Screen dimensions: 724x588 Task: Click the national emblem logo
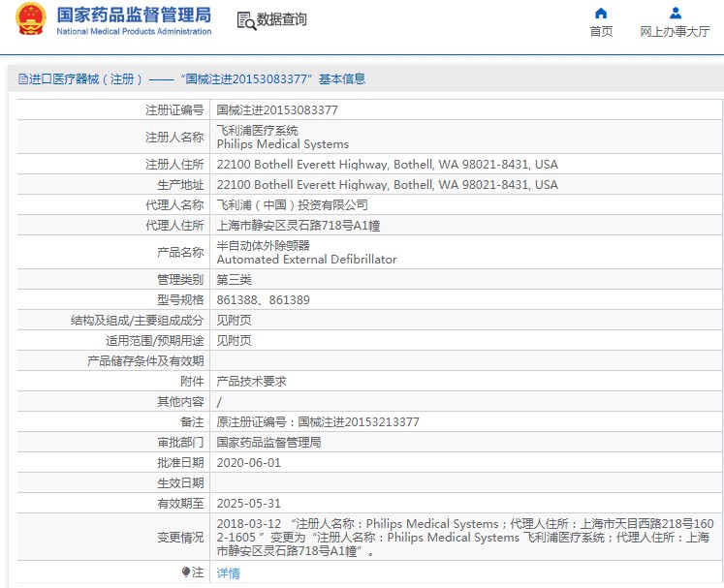[31, 19]
